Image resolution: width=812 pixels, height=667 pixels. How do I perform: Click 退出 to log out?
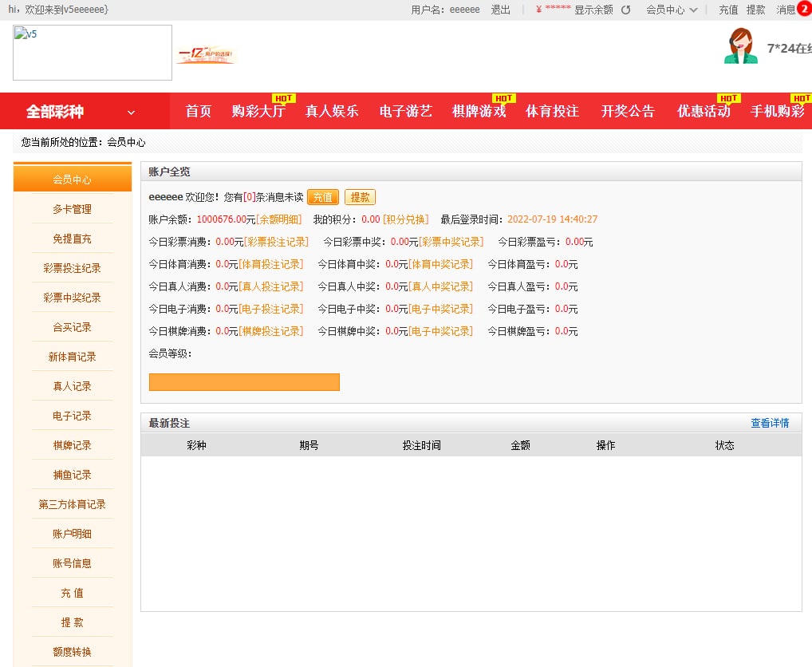pos(501,10)
